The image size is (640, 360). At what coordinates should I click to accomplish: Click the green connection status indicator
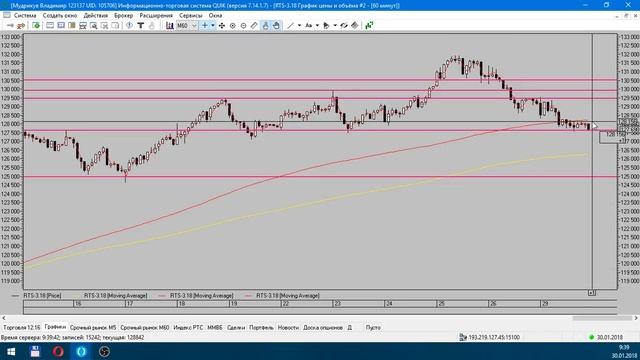point(591,338)
